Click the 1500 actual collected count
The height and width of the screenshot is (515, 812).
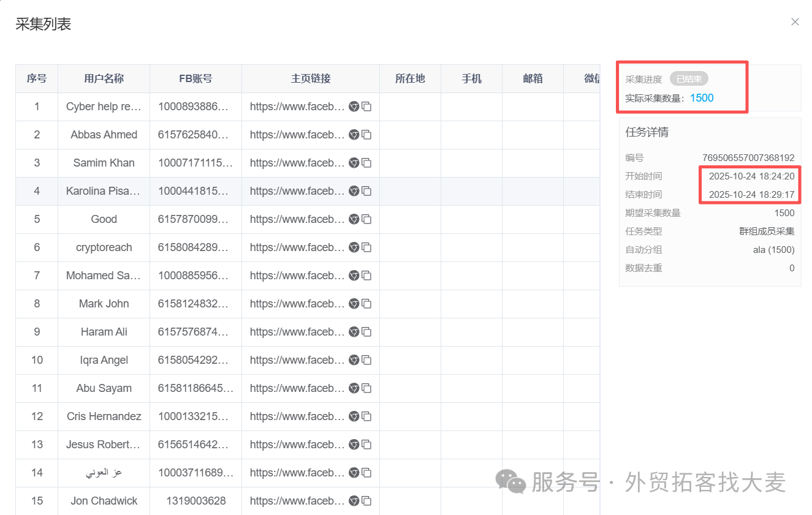click(x=702, y=98)
